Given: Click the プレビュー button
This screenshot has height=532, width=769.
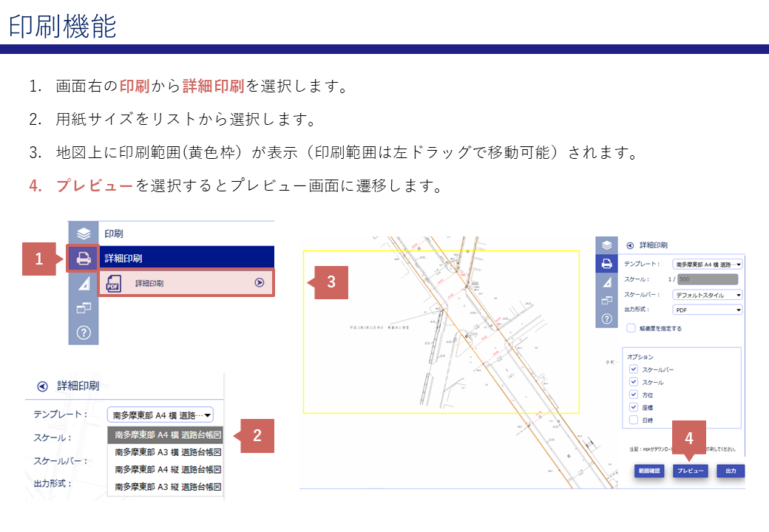Looking at the screenshot, I should coord(692,471).
